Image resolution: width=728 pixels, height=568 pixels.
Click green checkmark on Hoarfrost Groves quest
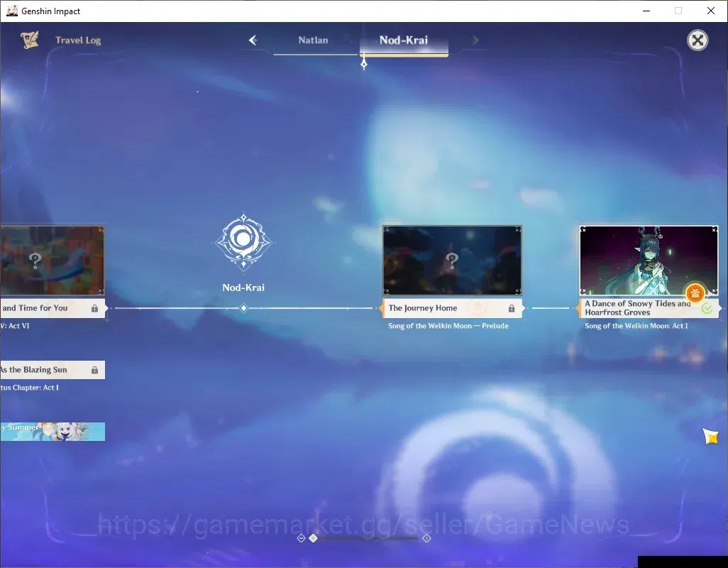click(x=707, y=308)
